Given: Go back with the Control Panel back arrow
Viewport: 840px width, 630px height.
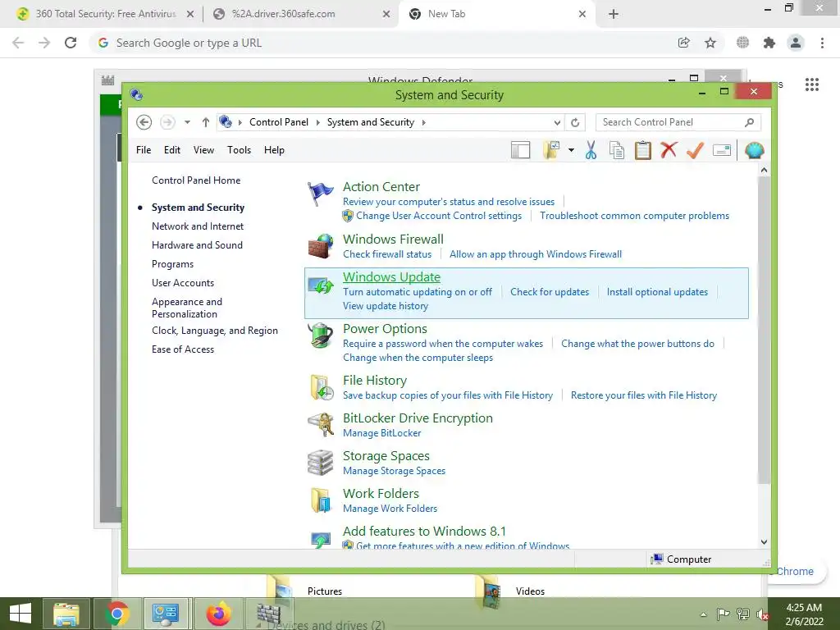Looking at the screenshot, I should pos(144,122).
